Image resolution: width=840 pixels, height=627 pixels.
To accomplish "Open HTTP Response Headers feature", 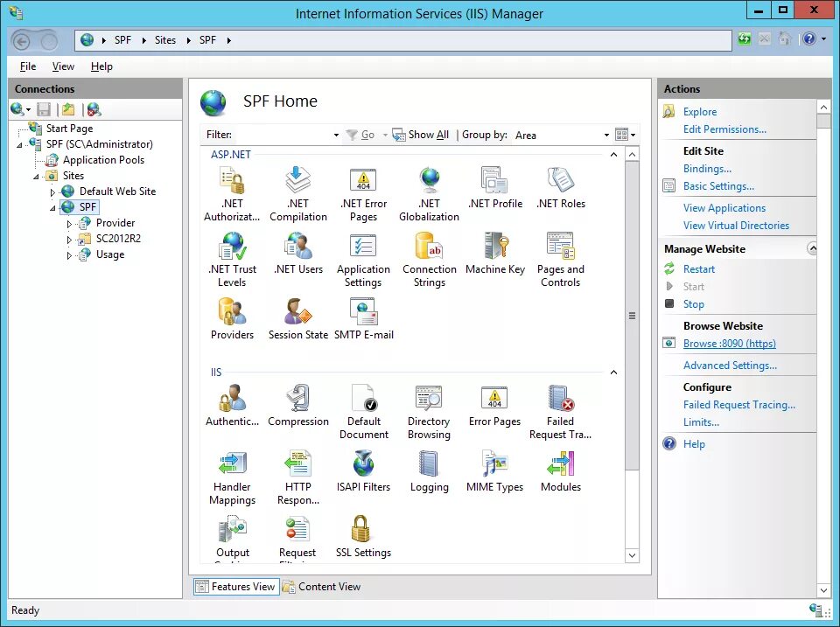I will (x=297, y=477).
